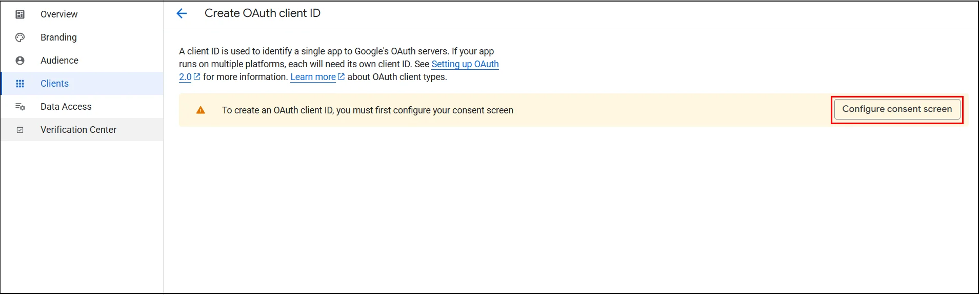Click the Overview grid icon in sidebar
980x295 pixels.
(20, 14)
